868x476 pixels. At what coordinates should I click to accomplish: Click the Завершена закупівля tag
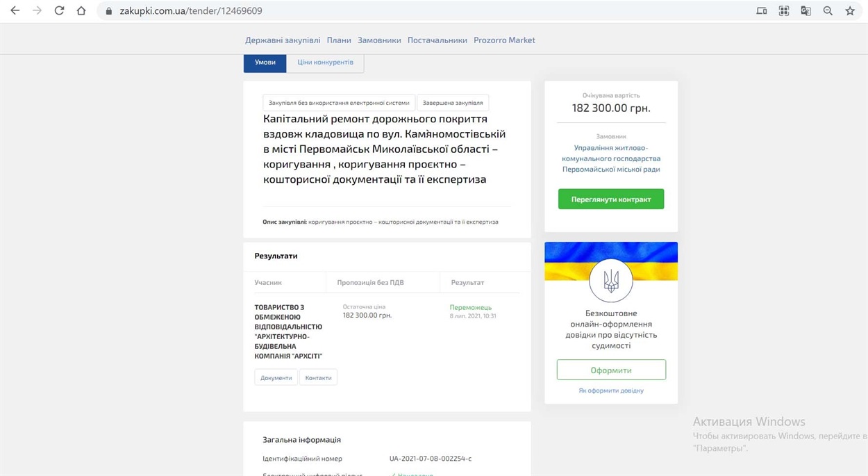pyautogui.click(x=453, y=103)
